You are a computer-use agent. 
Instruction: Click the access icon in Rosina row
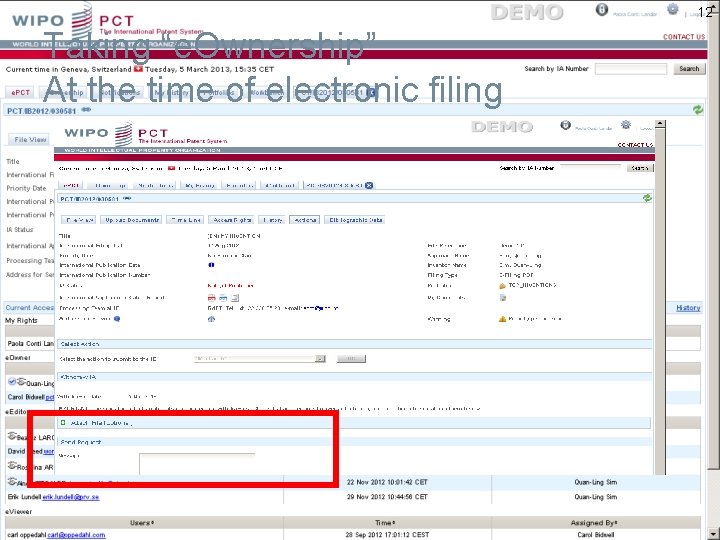[x=12, y=466]
